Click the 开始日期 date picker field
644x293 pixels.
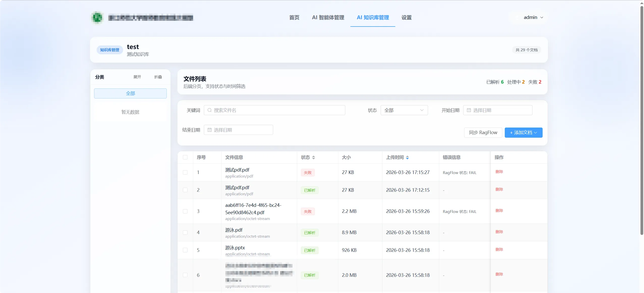498,110
